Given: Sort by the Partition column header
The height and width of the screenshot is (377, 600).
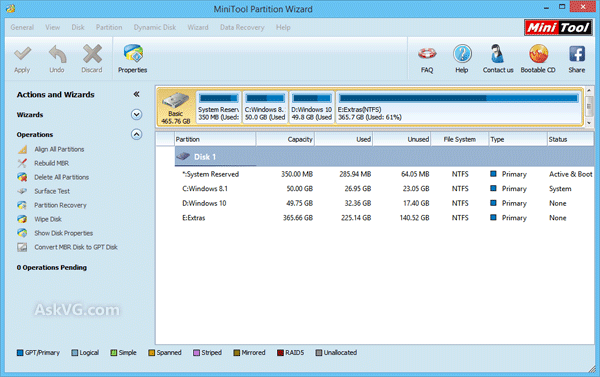Looking at the screenshot, I should 215,139.
